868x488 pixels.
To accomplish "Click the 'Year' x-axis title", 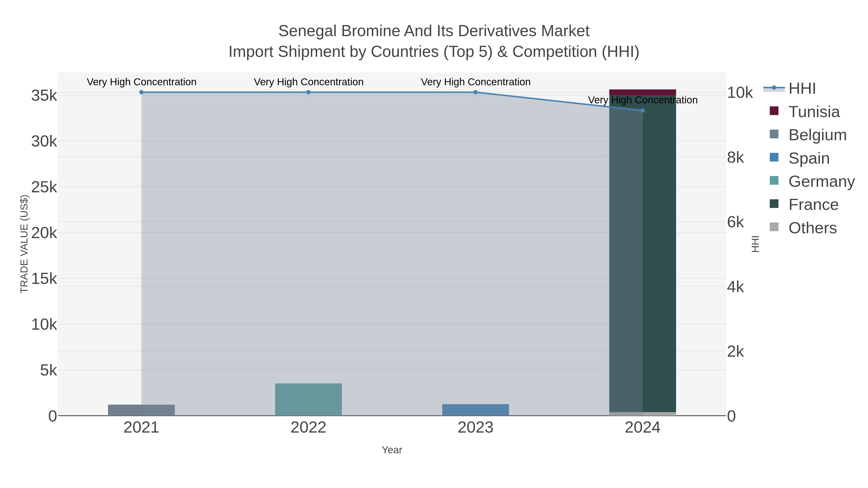I will (x=392, y=450).
